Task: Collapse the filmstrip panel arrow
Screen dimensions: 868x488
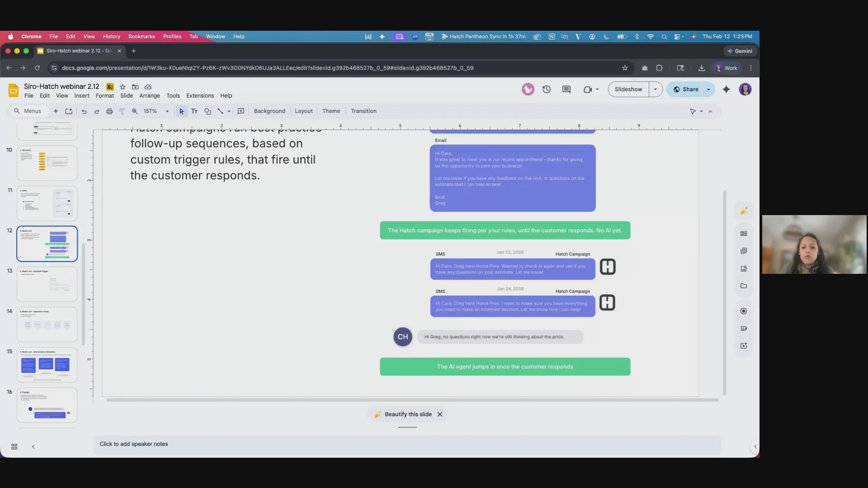Action: pos(33,446)
